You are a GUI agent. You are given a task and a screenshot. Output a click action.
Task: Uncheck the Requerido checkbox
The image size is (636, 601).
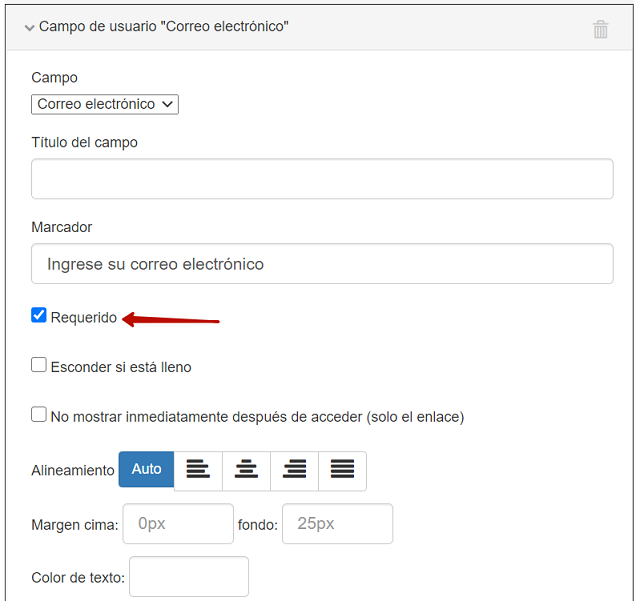[39, 315]
